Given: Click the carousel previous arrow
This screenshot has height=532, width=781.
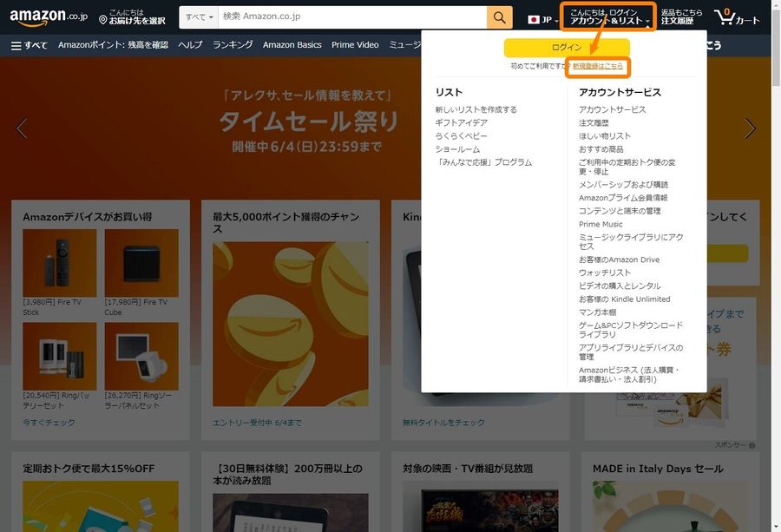Looking at the screenshot, I should tap(22, 128).
